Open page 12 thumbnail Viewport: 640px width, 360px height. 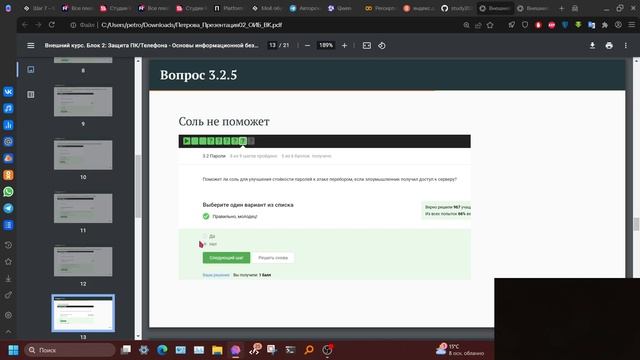pyautogui.click(x=83, y=261)
